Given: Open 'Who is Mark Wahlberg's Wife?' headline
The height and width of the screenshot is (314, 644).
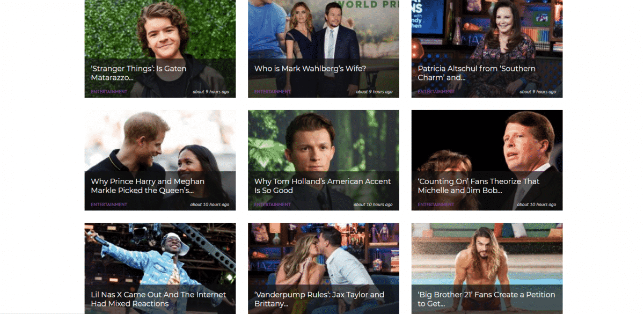Looking at the screenshot, I should click(310, 69).
